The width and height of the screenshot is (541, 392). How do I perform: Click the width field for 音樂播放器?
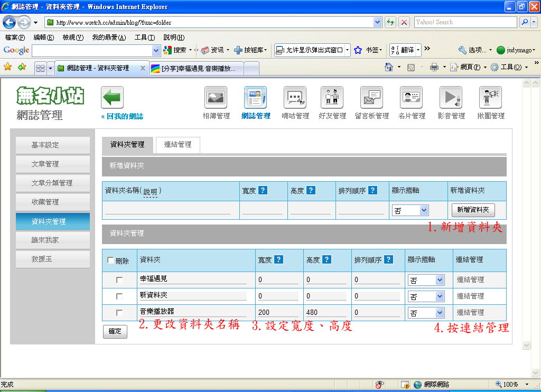point(278,313)
